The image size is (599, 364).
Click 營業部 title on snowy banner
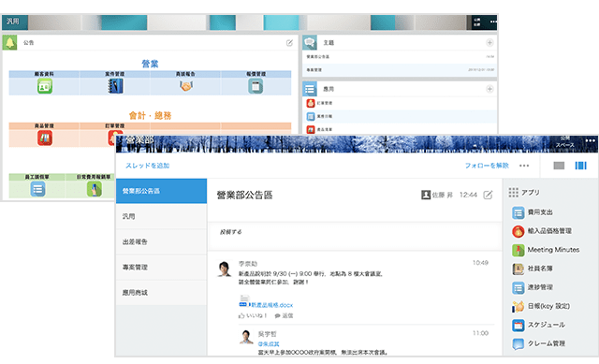point(139,139)
